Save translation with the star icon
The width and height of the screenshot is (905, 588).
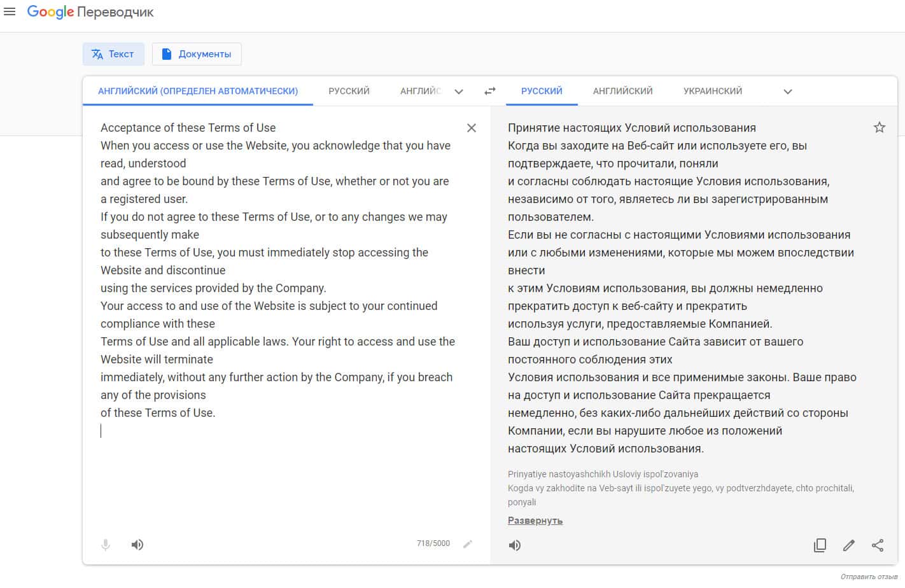pos(880,127)
